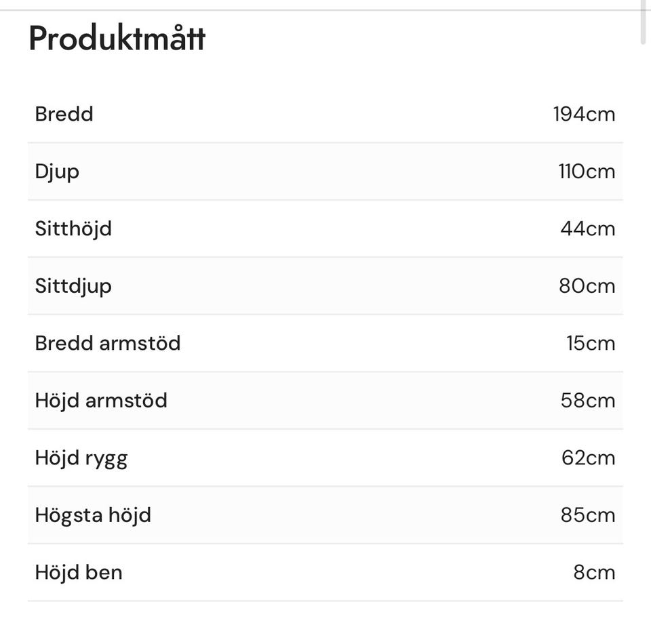Click the Bredd row label
The image size is (651, 644).
[x=64, y=114]
